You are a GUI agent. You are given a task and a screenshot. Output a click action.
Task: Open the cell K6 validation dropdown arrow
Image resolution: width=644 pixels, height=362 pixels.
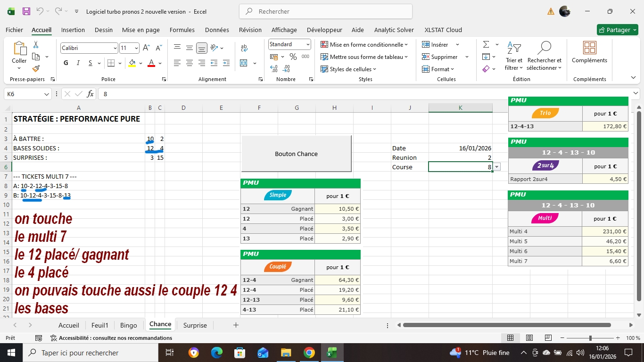[497, 167]
